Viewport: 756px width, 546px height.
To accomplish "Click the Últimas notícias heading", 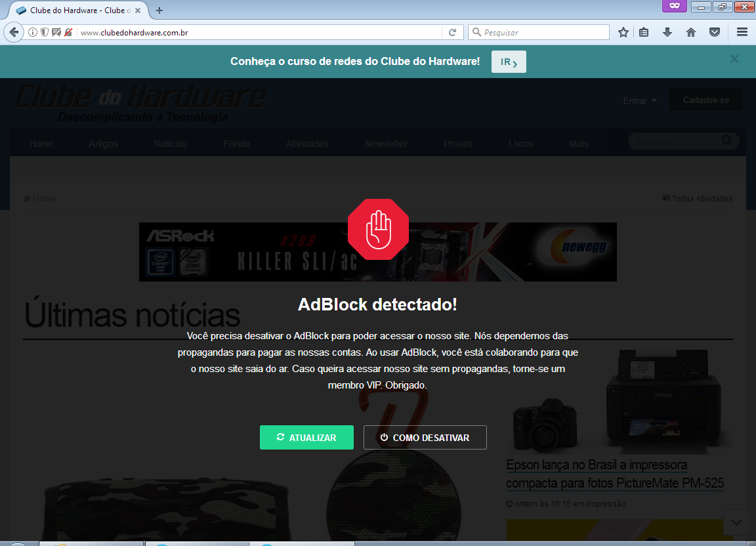I will pyautogui.click(x=132, y=315).
